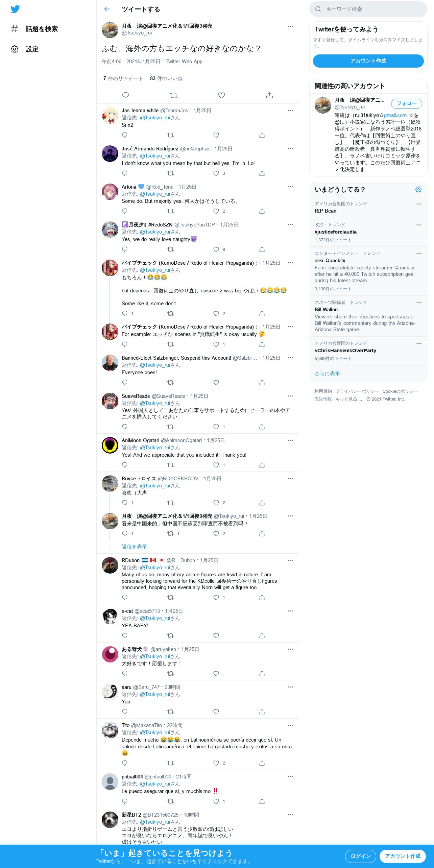Click the ログイン button in bottom bar
The height and width of the screenshot is (868, 434).
pos(360,856)
